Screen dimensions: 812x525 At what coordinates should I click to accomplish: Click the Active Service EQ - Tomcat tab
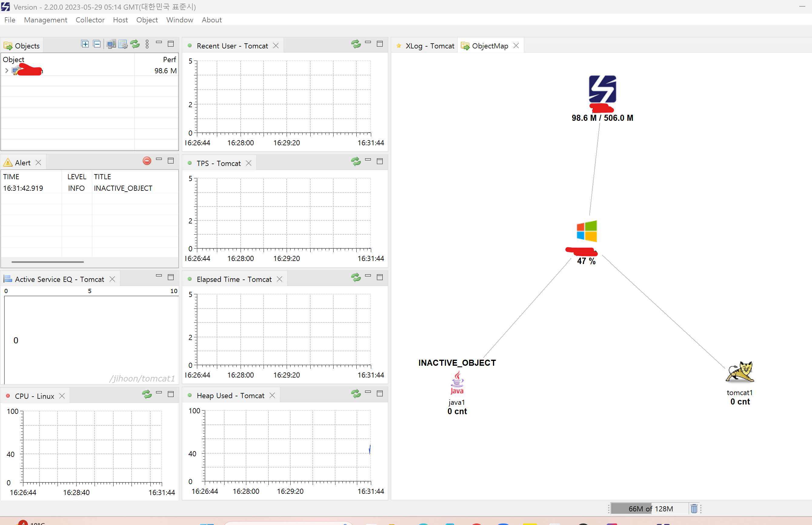click(59, 279)
